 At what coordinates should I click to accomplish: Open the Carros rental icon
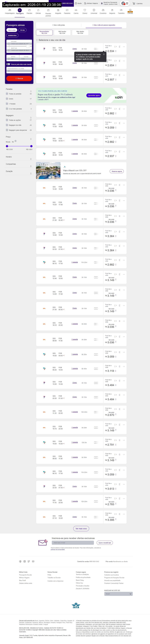coord(76,10)
